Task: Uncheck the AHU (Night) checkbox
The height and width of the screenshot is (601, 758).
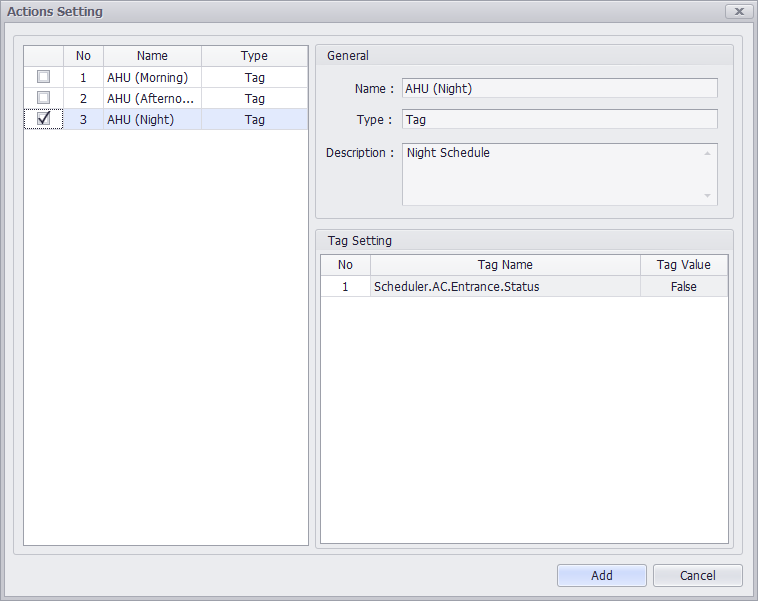Action: pos(43,119)
